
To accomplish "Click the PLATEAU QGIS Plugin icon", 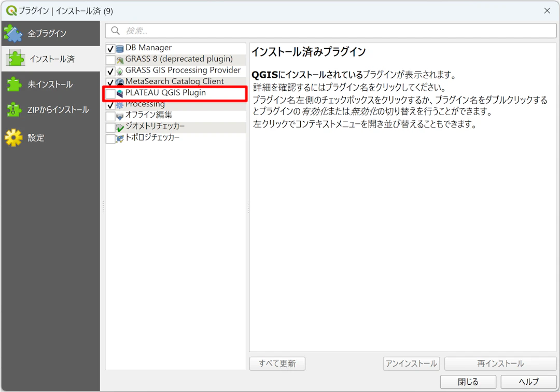I will [x=120, y=93].
